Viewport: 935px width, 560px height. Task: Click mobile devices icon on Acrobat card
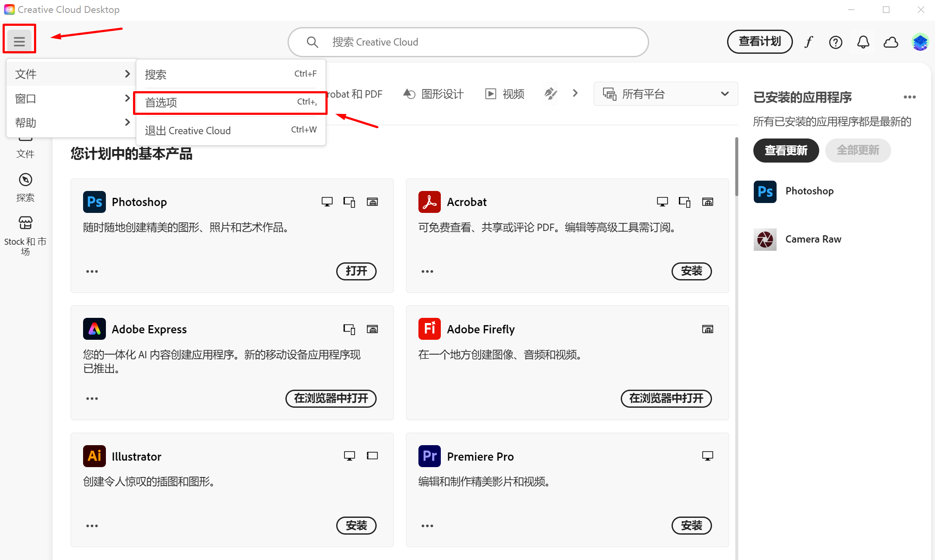pyautogui.click(x=685, y=202)
